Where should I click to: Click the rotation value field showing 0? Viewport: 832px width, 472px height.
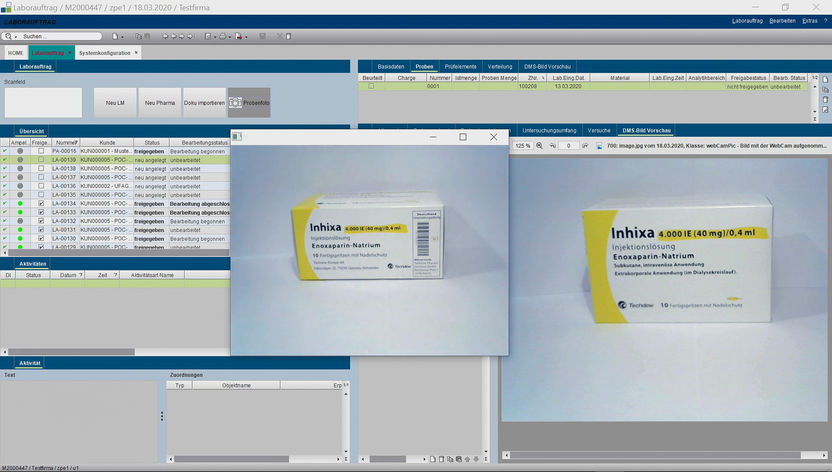click(x=568, y=145)
